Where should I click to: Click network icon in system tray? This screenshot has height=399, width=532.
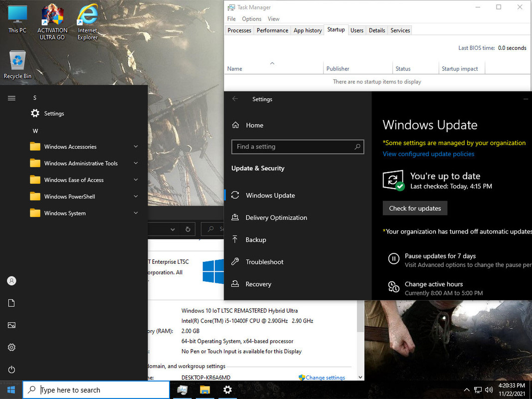point(478,390)
